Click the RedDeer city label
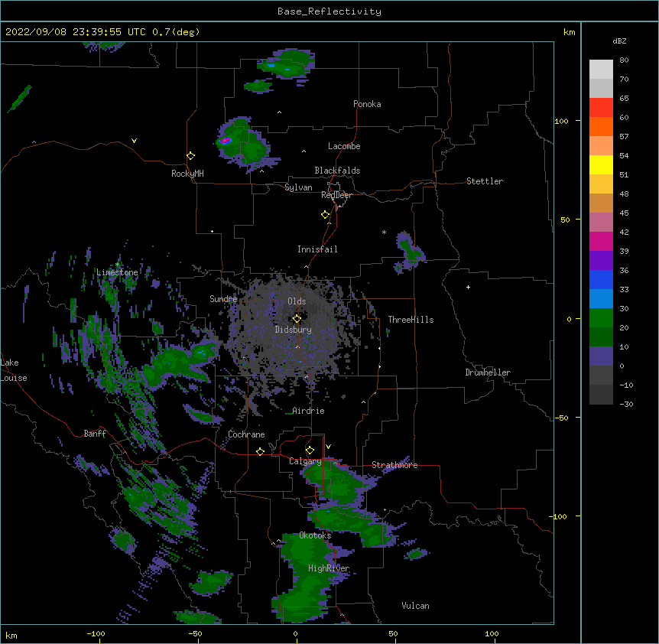The width and height of the screenshot is (659, 644). [x=336, y=195]
